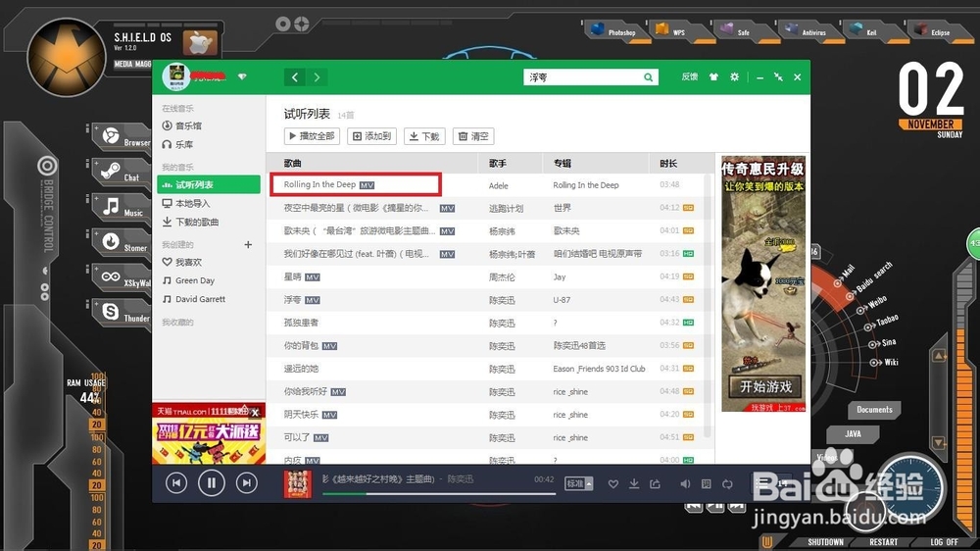The image size is (980, 551).
Task: Click the HQ badge on the 孤独患者 row
Action: (688, 323)
